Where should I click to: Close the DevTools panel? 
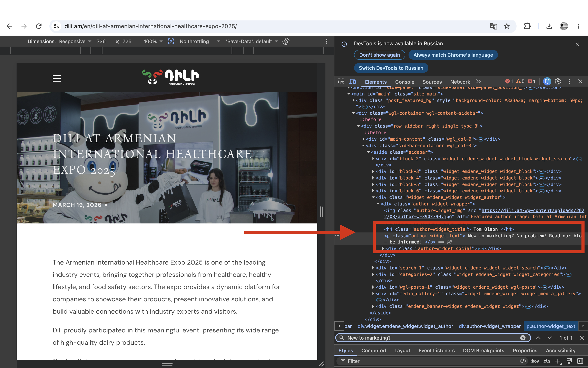click(580, 82)
